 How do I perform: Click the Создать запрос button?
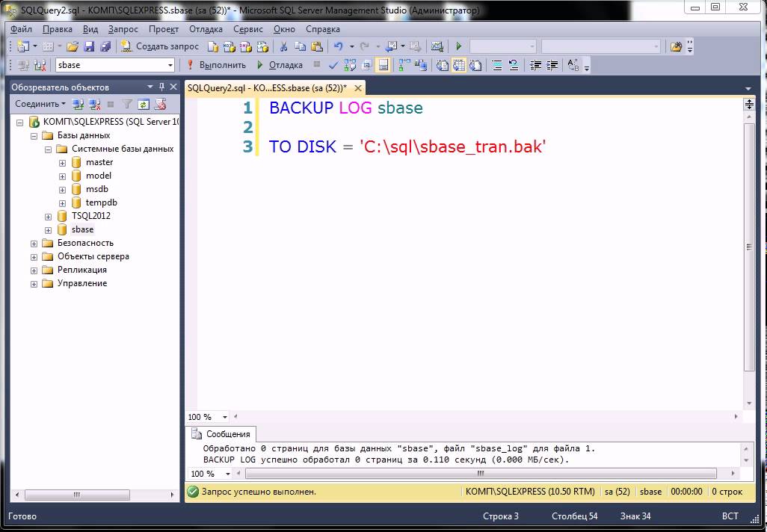[160, 46]
